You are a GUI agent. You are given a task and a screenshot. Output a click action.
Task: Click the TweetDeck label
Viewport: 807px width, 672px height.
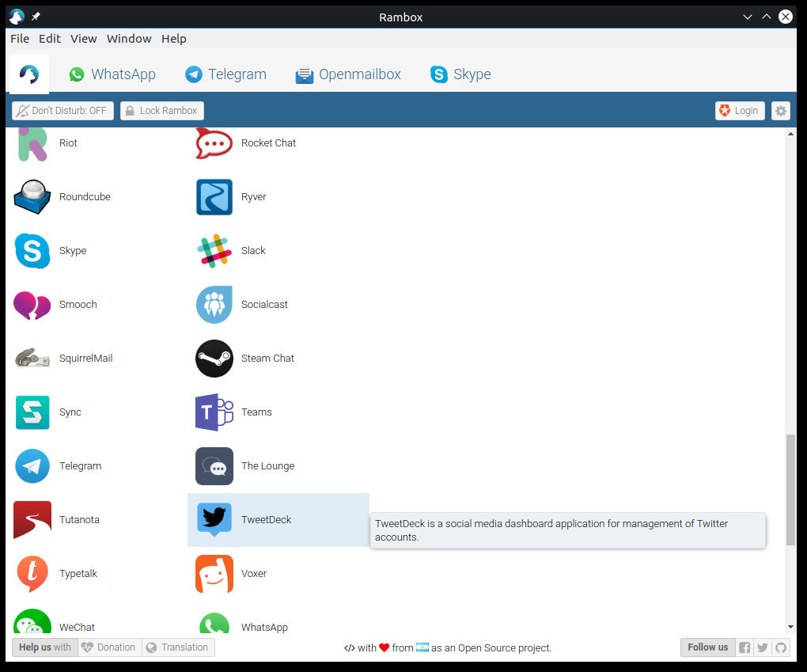(x=266, y=520)
